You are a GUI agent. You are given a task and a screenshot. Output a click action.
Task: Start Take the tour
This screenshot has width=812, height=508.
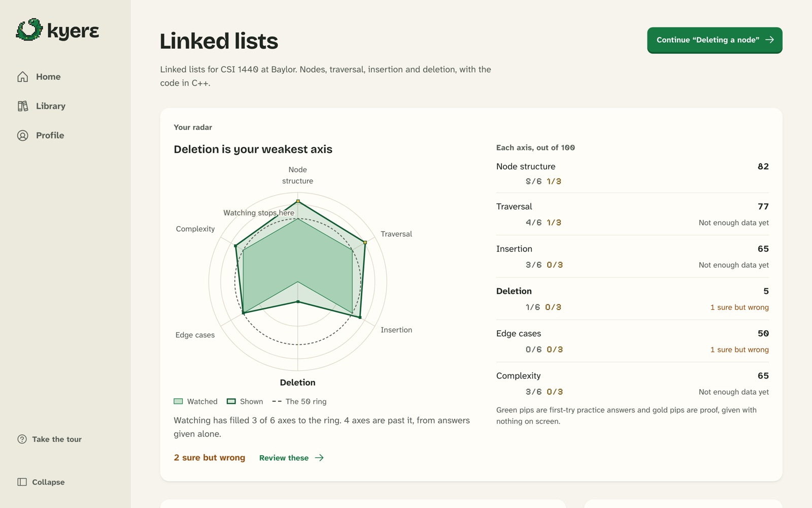pos(65,439)
